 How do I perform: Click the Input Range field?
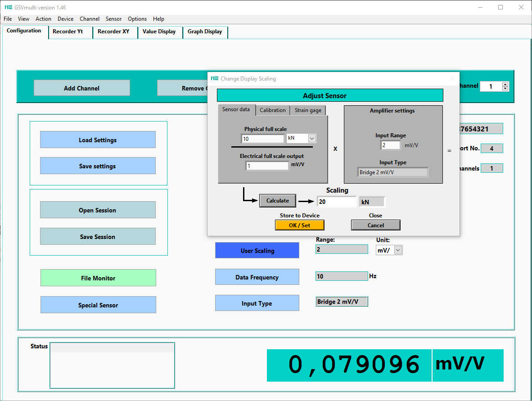coord(390,145)
